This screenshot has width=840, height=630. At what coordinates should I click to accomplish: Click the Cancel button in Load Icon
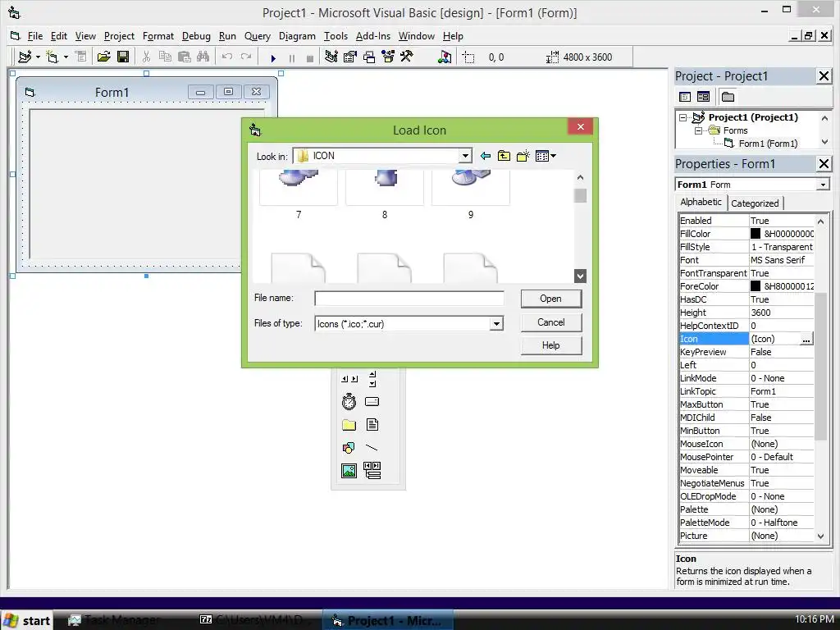point(550,322)
